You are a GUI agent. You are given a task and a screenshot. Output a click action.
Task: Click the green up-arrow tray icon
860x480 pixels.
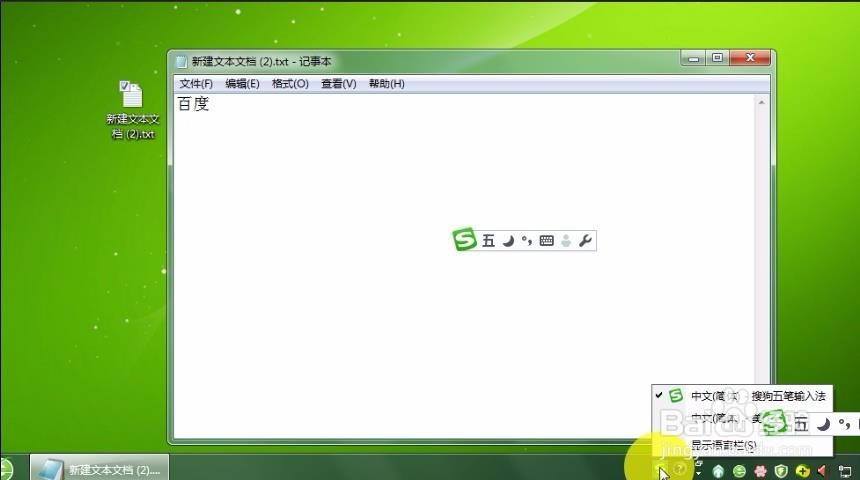(718, 471)
